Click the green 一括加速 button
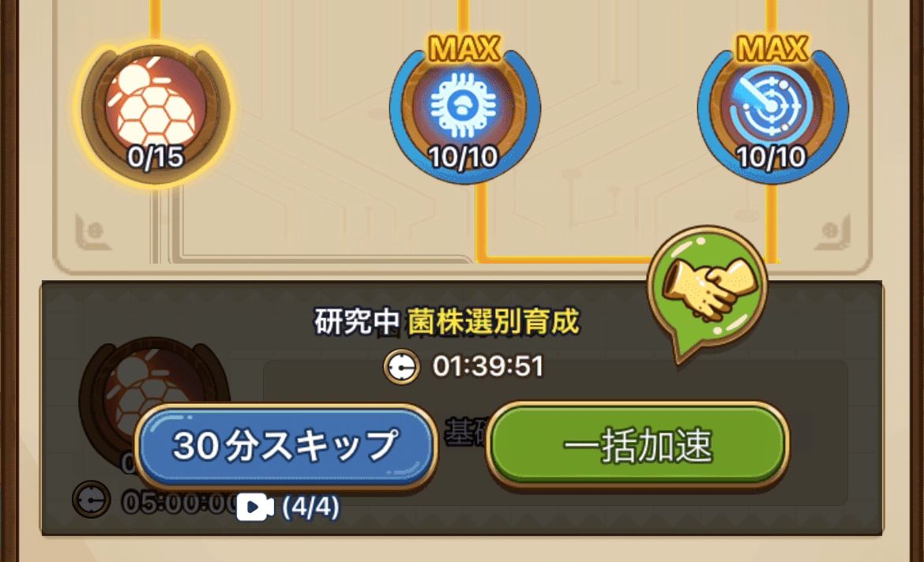 tap(637, 446)
